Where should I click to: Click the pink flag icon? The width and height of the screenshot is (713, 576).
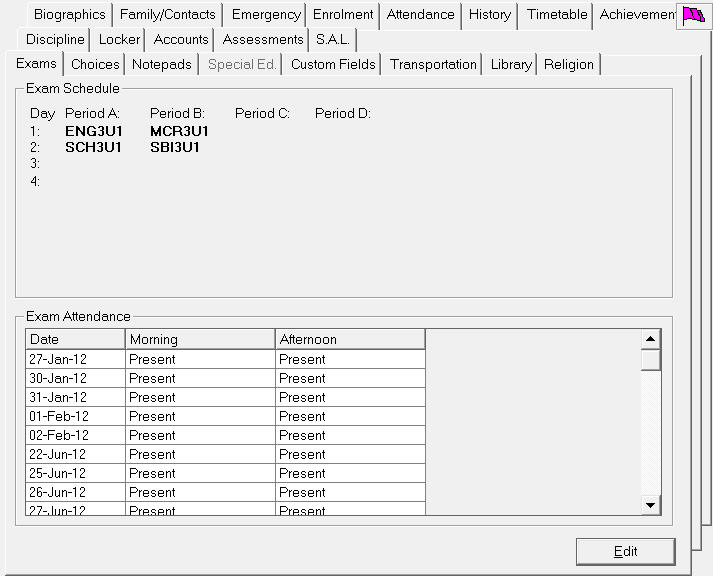pyautogui.click(x=692, y=15)
